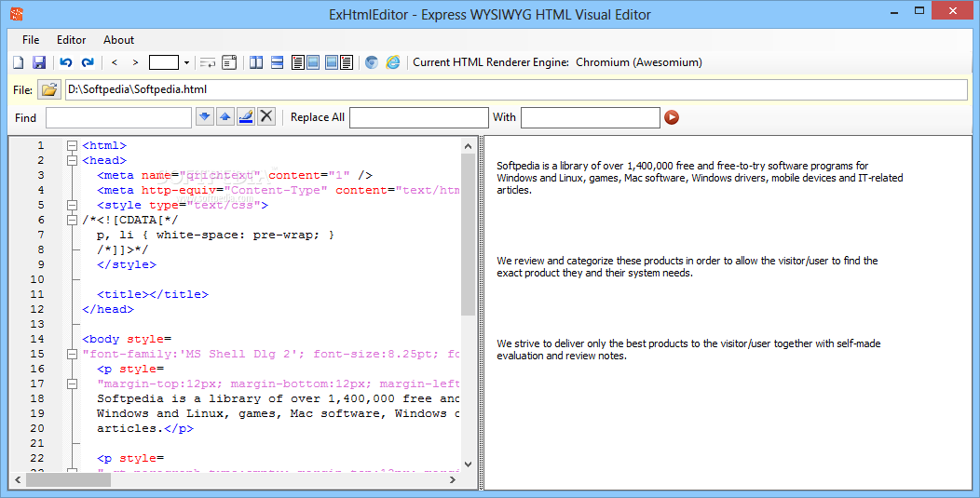Screen dimensions: 980x498
Task: Click line number 13 in the gutter
Action: [x=37, y=324]
